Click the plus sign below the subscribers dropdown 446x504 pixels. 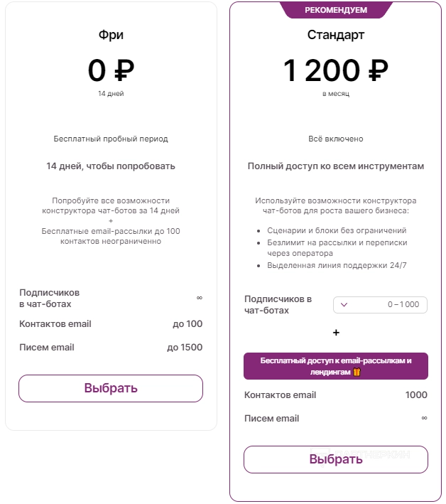(x=336, y=332)
